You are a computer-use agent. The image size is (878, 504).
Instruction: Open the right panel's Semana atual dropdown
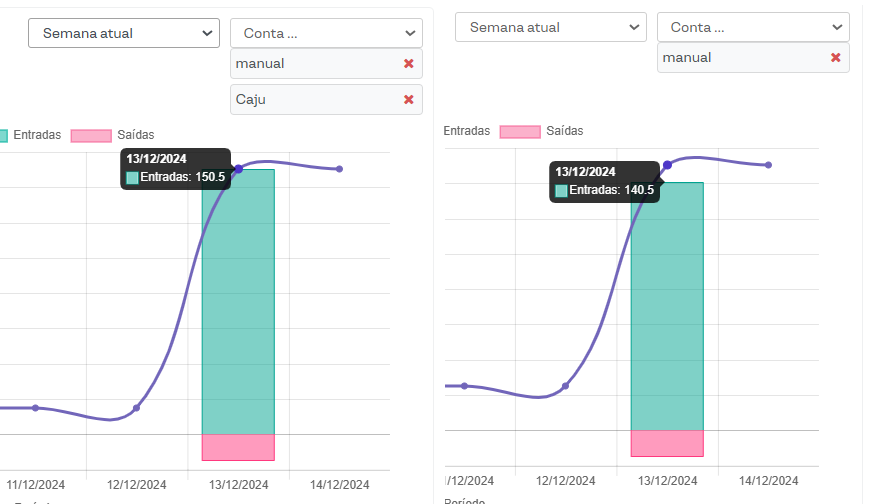[x=551, y=27]
